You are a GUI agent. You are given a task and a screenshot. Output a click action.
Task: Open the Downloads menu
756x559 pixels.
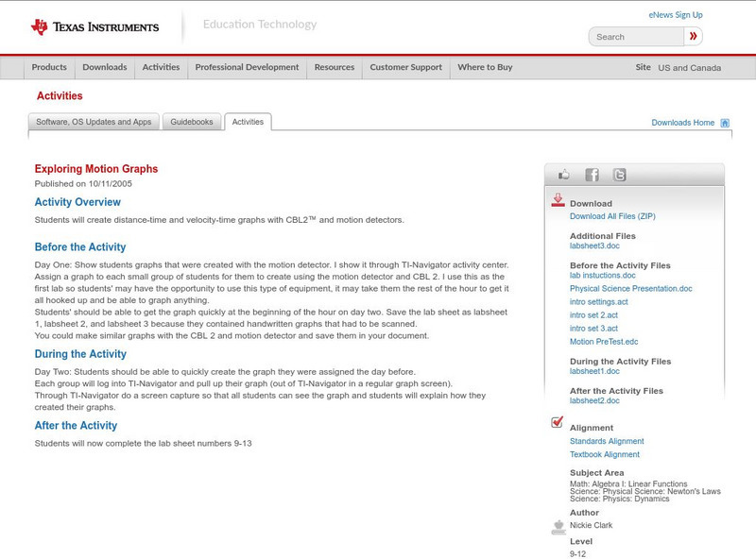(105, 67)
